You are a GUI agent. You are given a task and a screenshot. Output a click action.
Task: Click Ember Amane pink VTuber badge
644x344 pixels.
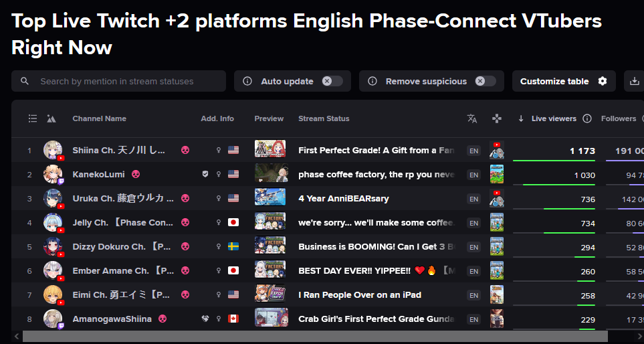(x=185, y=270)
